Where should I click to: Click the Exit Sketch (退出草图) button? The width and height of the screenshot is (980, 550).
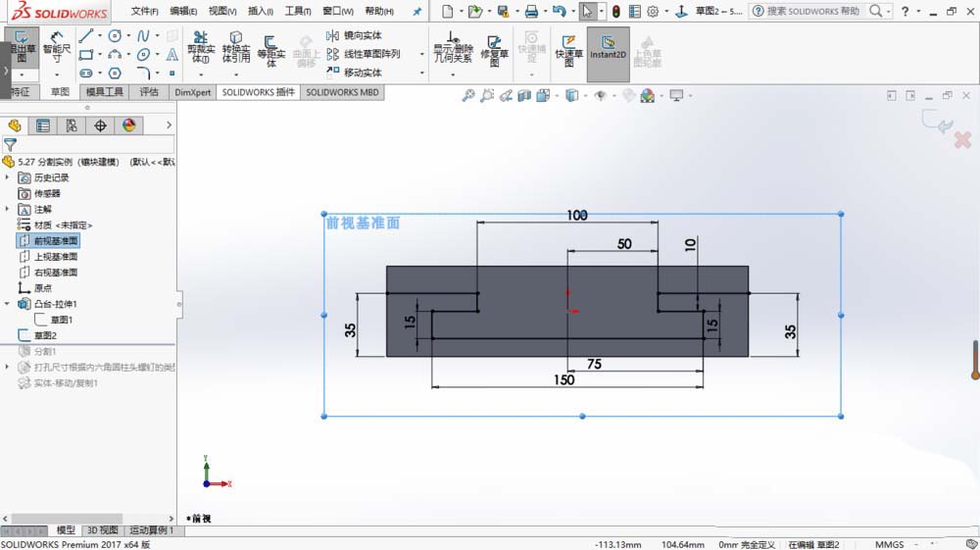22,47
